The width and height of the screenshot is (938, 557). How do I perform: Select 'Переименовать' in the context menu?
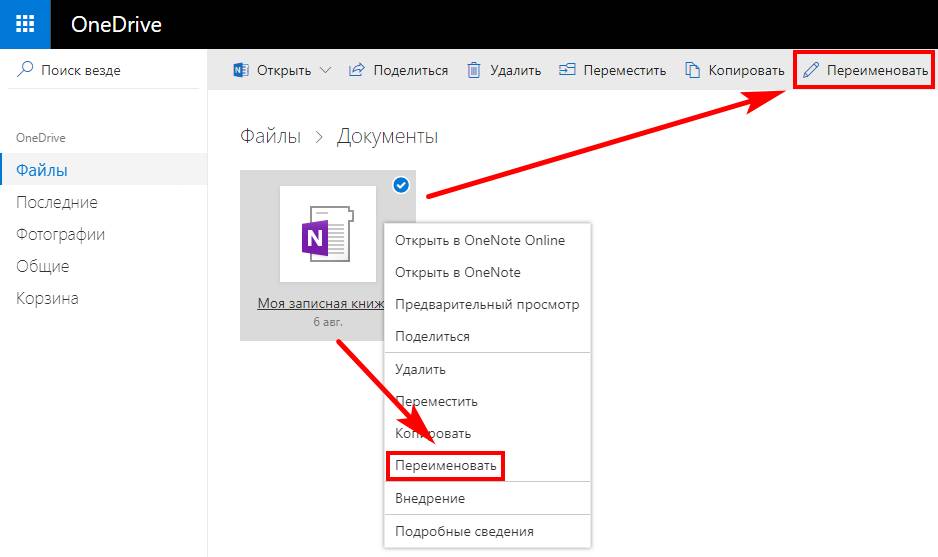pos(445,465)
